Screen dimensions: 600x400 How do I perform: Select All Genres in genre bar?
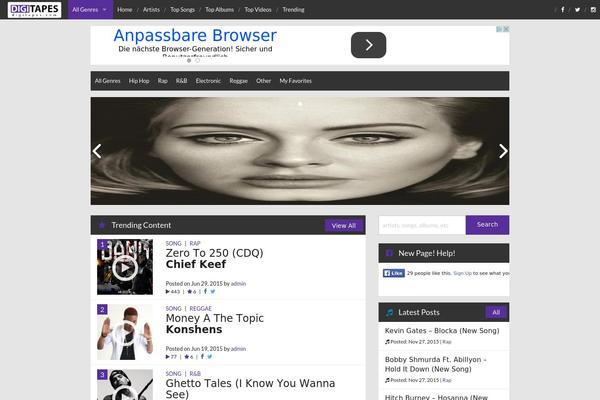tap(108, 81)
